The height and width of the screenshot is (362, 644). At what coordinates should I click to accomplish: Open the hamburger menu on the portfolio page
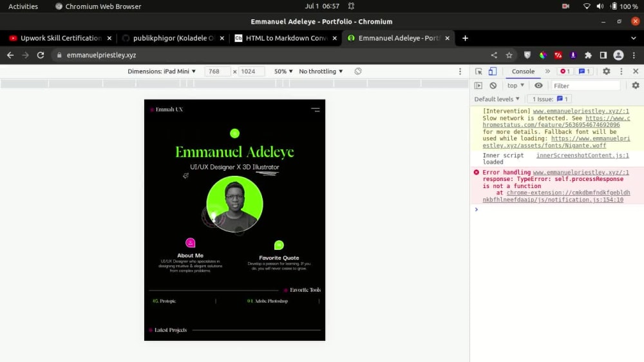click(316, 110)
